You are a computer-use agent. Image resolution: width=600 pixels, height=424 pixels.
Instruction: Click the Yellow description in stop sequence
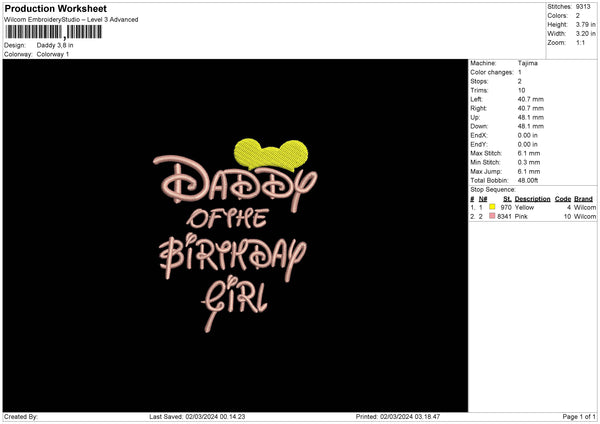point(524,207)
